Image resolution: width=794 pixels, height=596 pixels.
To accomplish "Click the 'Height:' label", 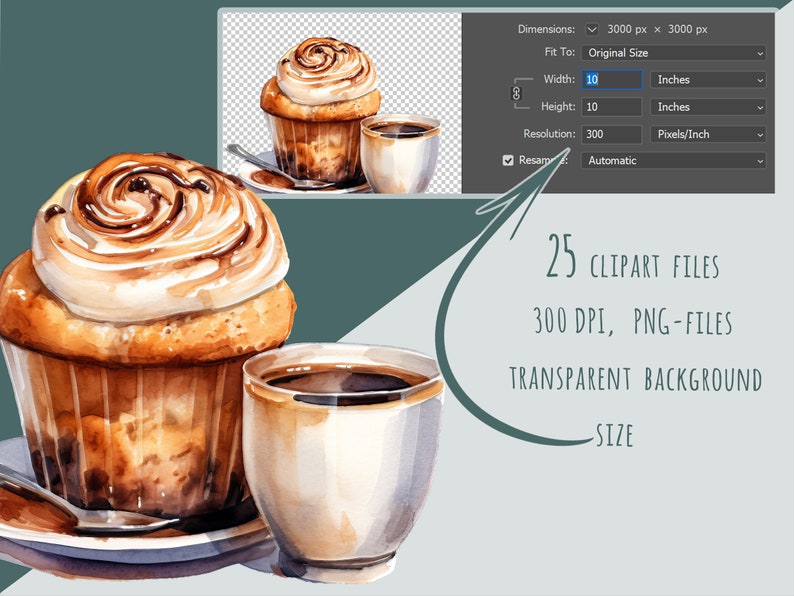I will coord(558,106).
